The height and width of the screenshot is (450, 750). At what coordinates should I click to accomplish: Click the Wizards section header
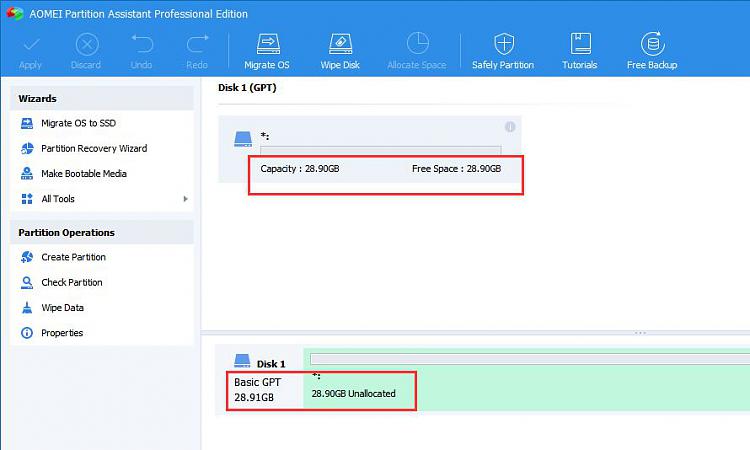pos(102,99)
